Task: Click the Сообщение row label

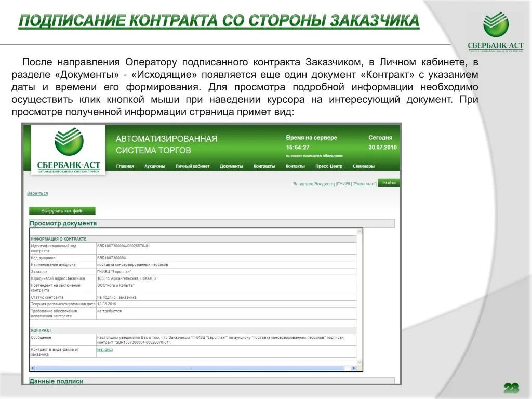Action: click(41, 338)
